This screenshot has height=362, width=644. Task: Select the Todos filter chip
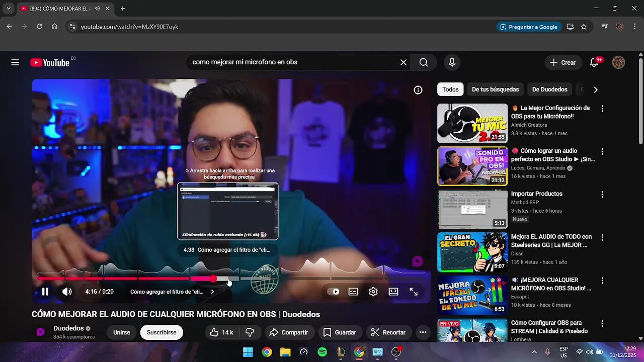pyautogui.click(x=450, y=89)
